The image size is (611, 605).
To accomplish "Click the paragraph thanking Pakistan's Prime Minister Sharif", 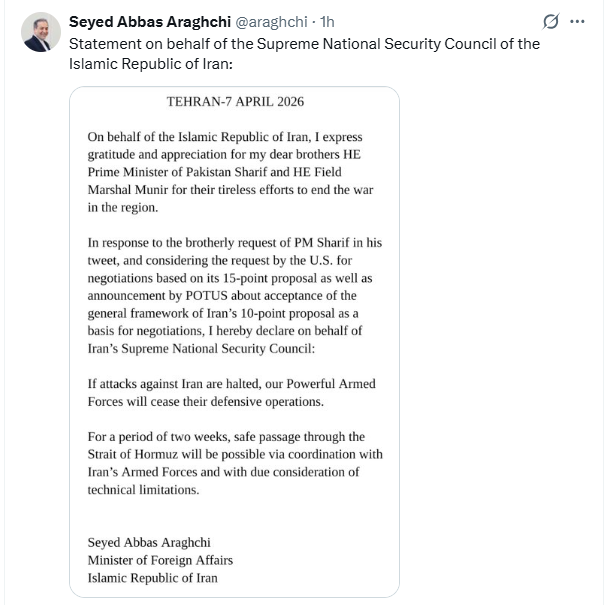I will (231, 171).
